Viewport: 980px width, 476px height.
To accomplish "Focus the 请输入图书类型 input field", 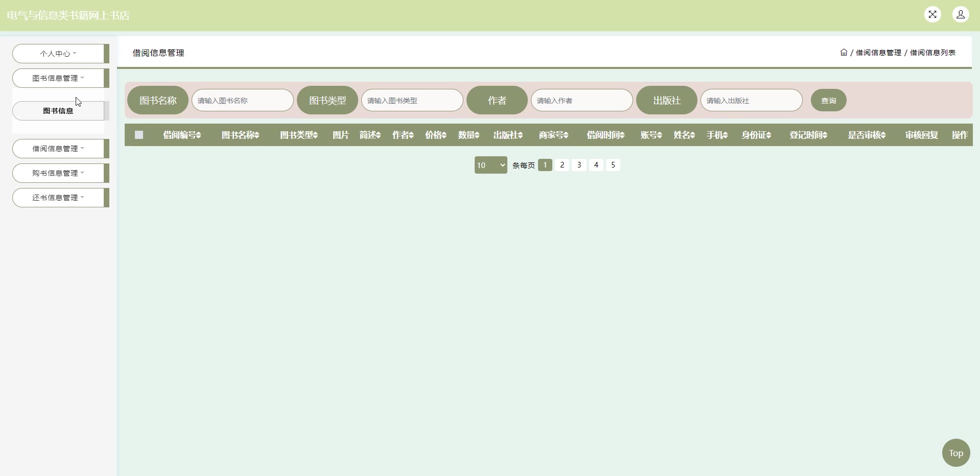I will 412,100.
